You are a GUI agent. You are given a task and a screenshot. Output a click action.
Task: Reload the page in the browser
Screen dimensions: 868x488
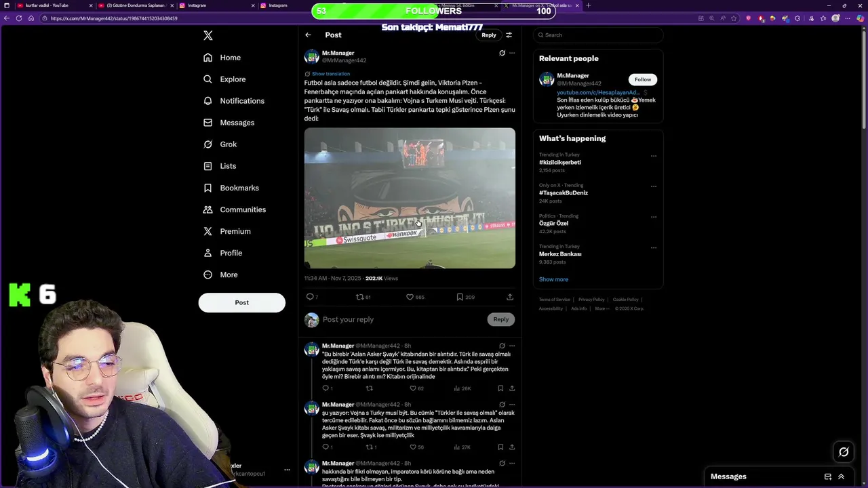pyautogui.click(x=19, y=18)
